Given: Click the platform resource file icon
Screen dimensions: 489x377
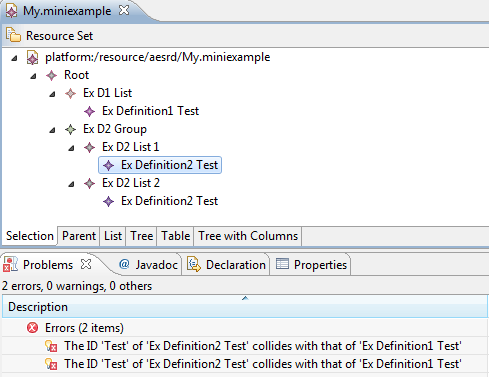Looking at the screenshot, I should coord(32,57).
